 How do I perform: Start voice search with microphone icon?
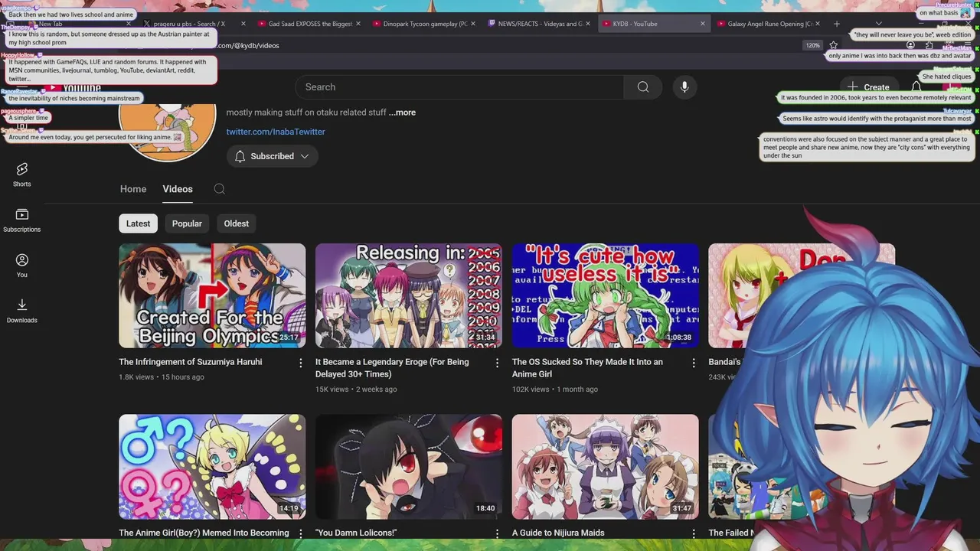point(684,87)
